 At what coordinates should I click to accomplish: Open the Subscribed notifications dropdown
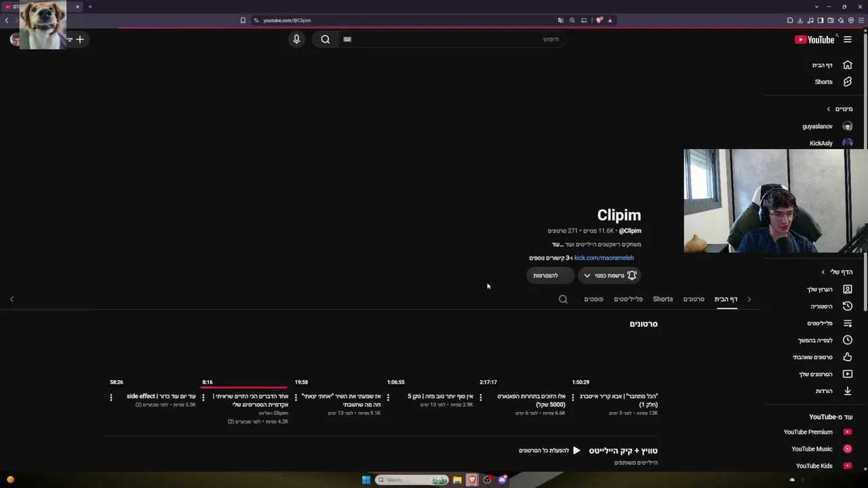pos(610,275)
